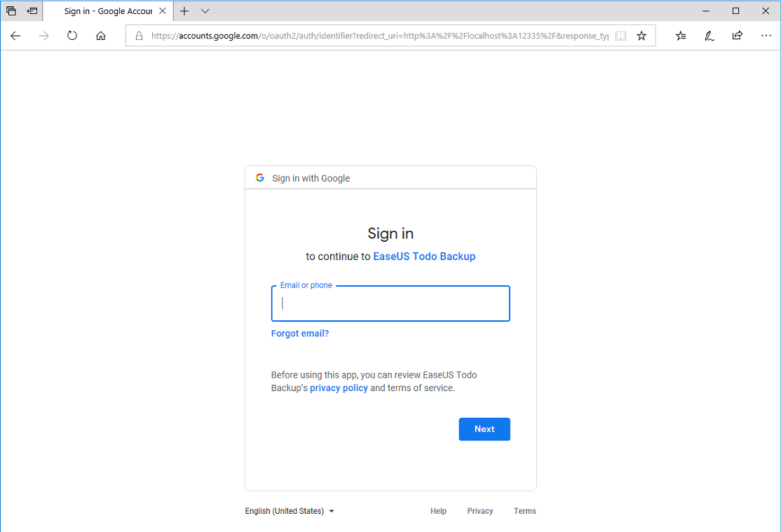Open the Favorites hub icon
This screenshot has width=781, height=532.
[x=681, y=36]
